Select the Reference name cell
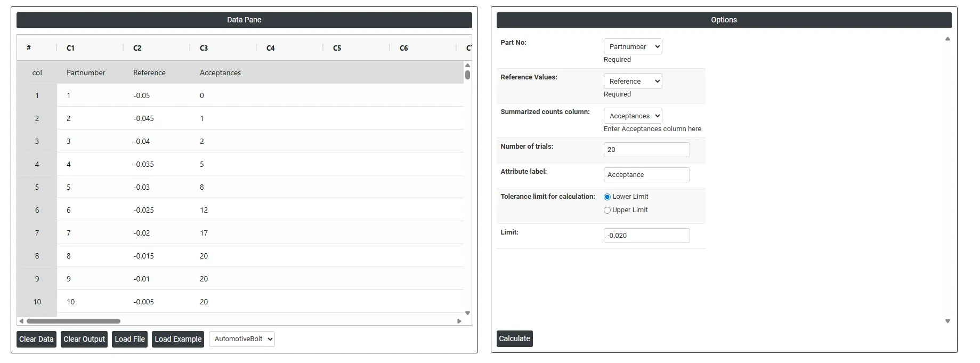This screenshot has height=363, width=980. point(156,72)
